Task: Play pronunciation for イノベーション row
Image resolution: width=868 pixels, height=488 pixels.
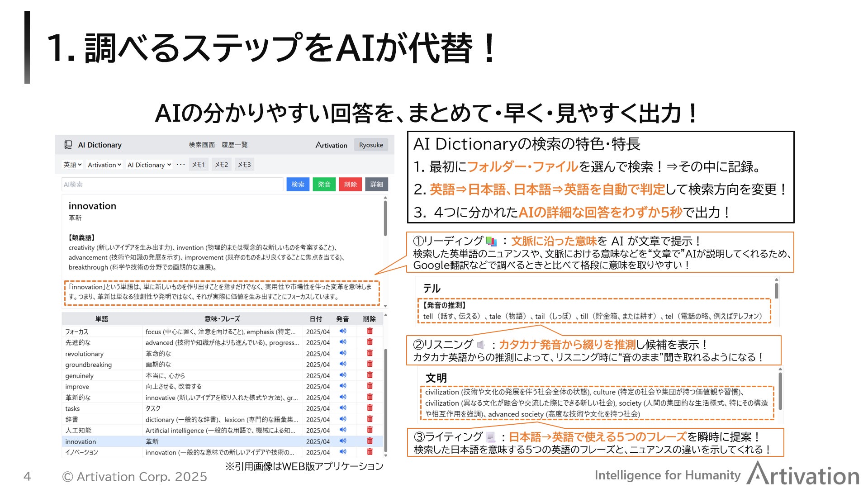Action: tap(343, 451)
